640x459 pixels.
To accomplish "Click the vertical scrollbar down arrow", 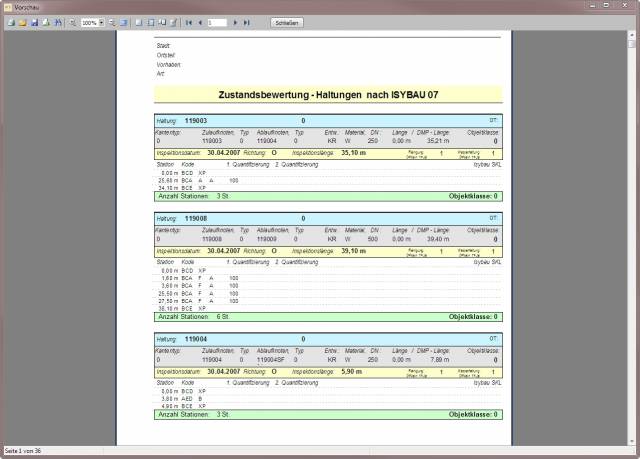I will click(631, 441).
